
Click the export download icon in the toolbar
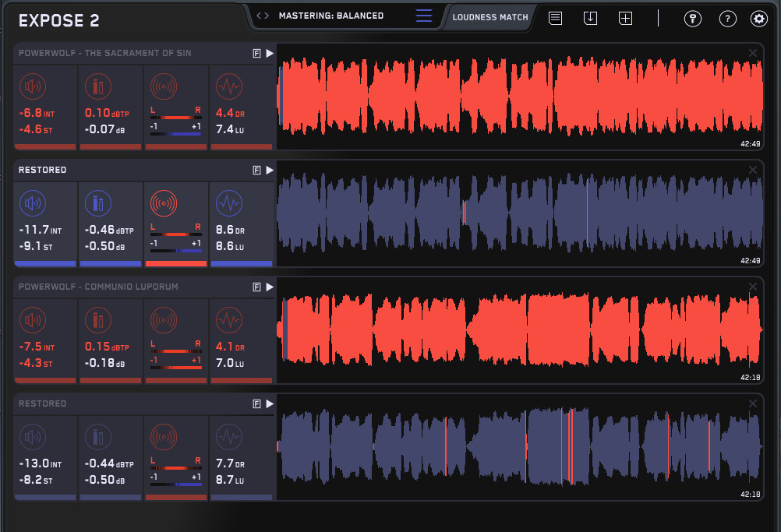pos(590,19)
